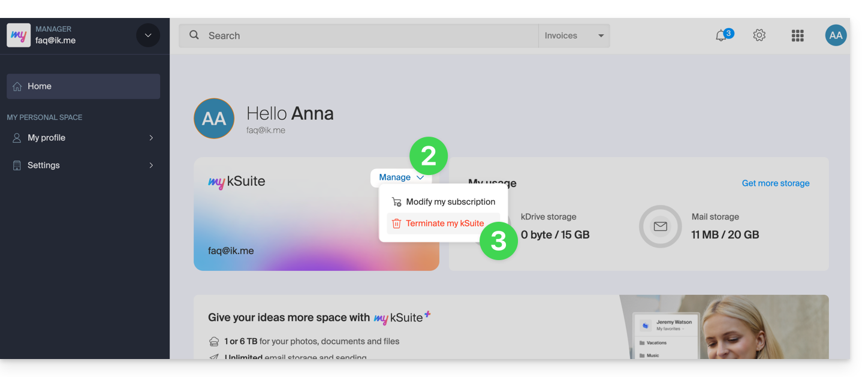Viewport: 868px width, 377px height.
Task: Click the large AA profile picture
Action: (x=214, y=119)
